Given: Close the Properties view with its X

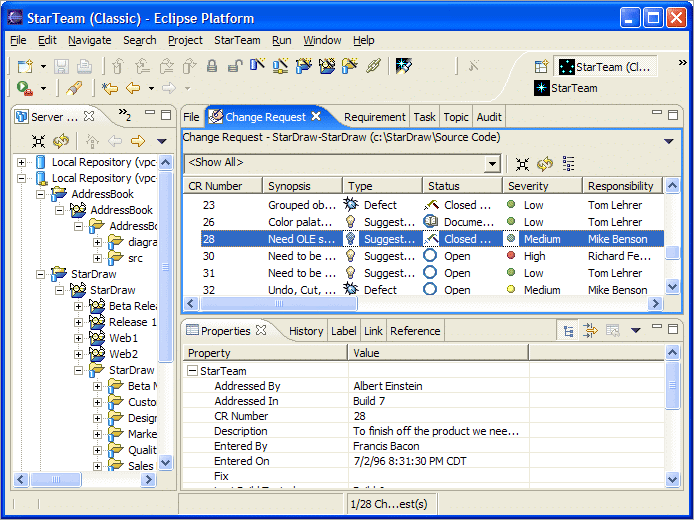Looking at the screenshot, I should [261, 330].
